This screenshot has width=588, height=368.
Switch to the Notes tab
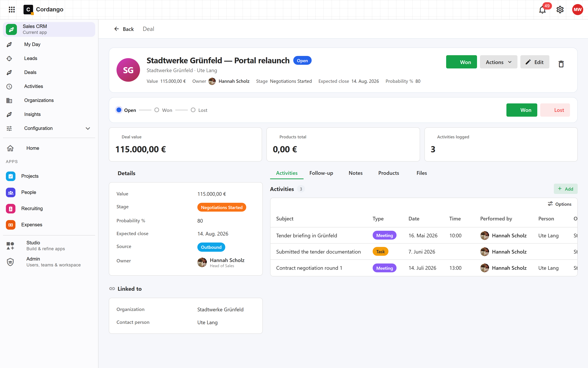point(356,173)
